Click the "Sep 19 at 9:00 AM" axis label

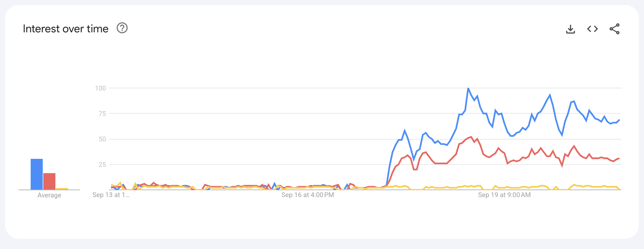504,195
